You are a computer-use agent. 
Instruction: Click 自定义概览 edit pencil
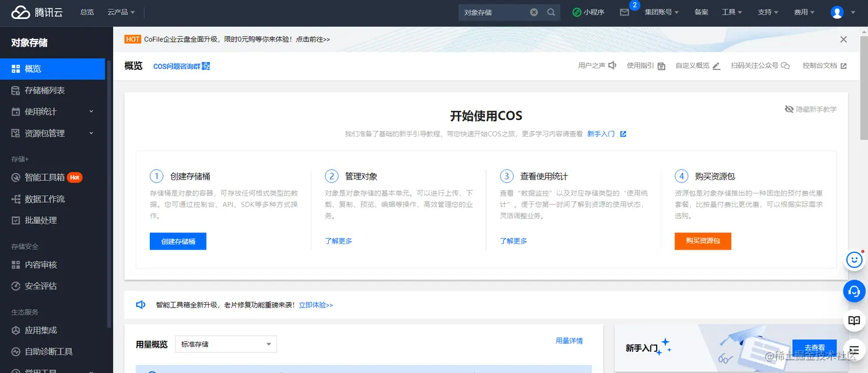tap(716, 66)
